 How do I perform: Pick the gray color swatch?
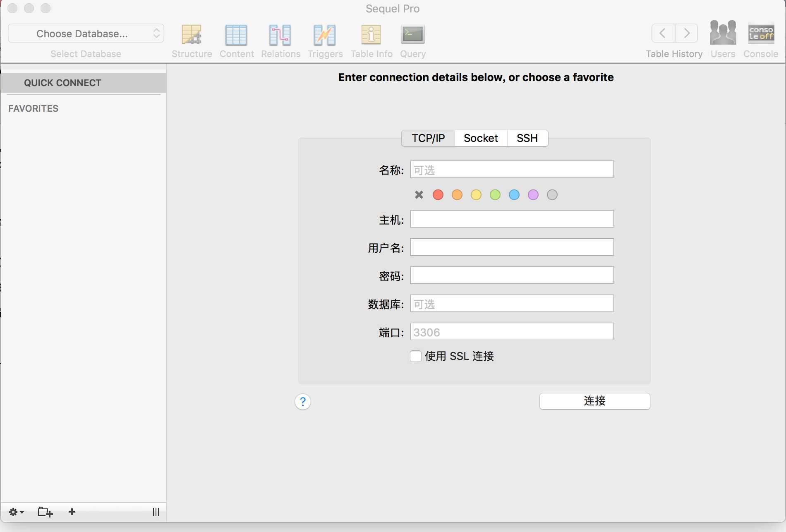[552, 194]
